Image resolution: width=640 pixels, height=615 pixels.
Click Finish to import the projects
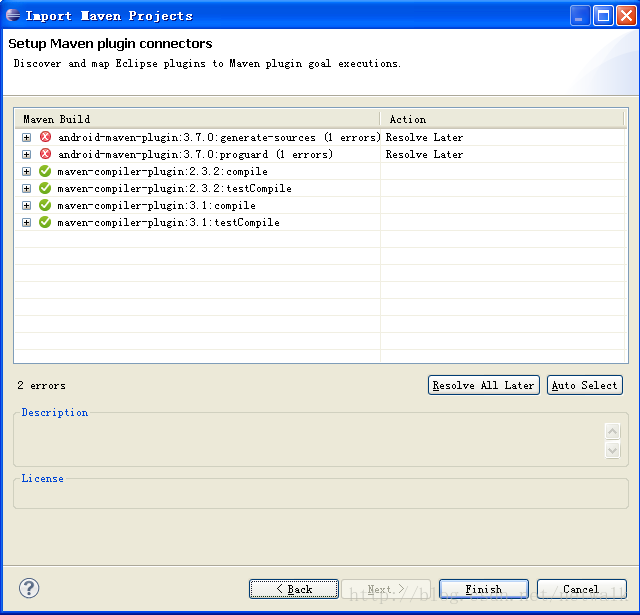[x=484, y=589]
